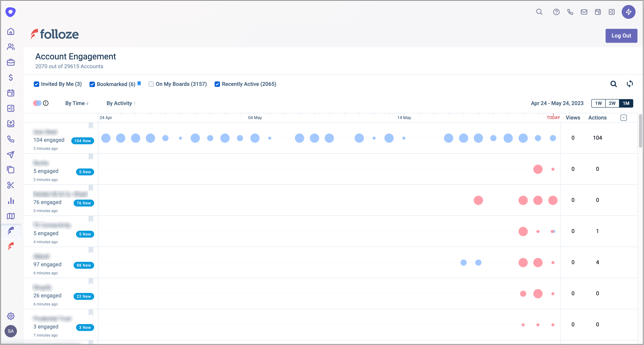Click the lightning bolt button at top right
The width and height of the screenshot is (644, 345).
point(628,12)
